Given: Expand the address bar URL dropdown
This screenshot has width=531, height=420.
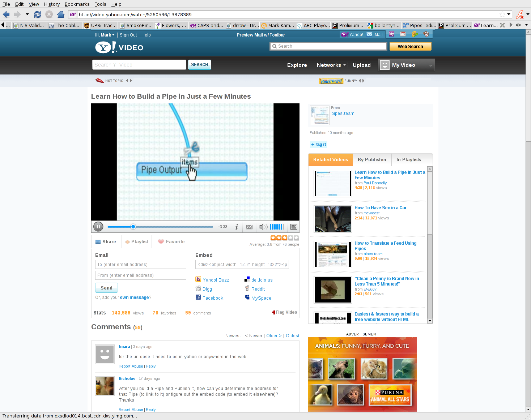Looking at the screenshot, I should (x=509, y=14).
